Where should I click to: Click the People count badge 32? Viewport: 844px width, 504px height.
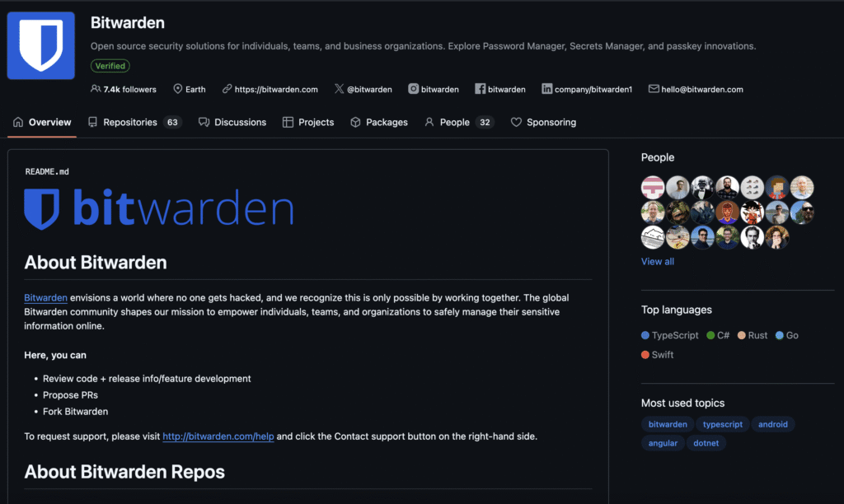pyautogui.click(x=485, y=122)
